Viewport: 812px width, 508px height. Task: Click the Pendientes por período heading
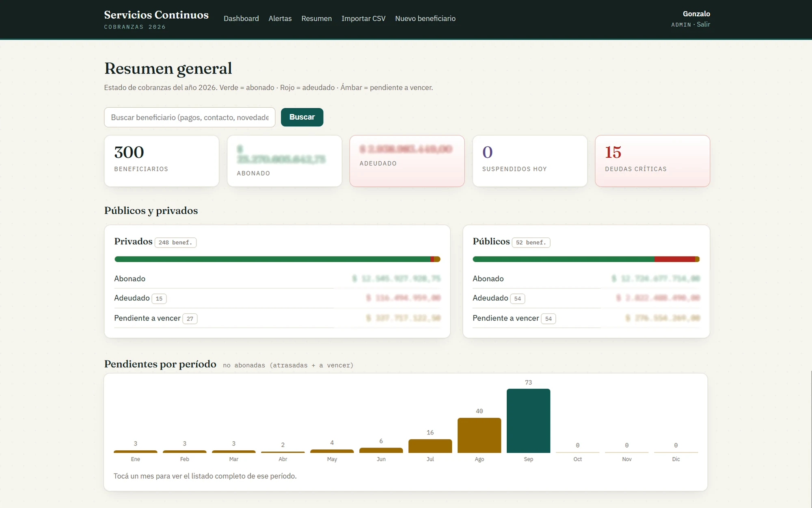click(x=160, y=364)
